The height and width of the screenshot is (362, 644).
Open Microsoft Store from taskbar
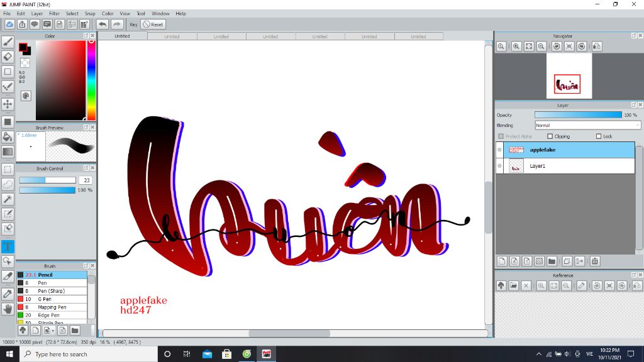coord(226,354)
